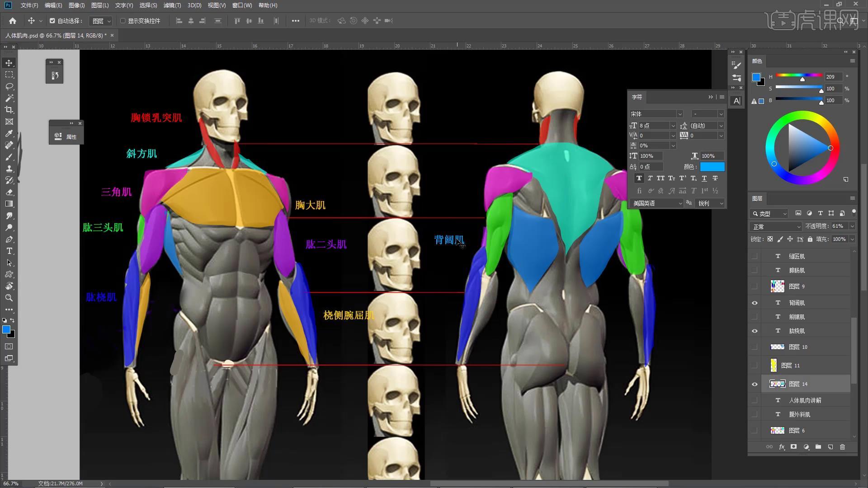Toggle underline in Character panel
868x488 pixels.
click(704, 178)
